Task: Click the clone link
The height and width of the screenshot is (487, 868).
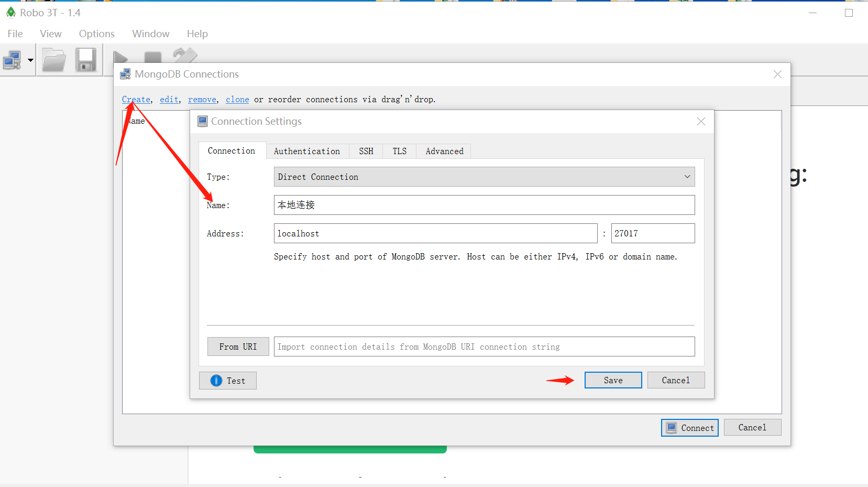Action: point(237,100)
